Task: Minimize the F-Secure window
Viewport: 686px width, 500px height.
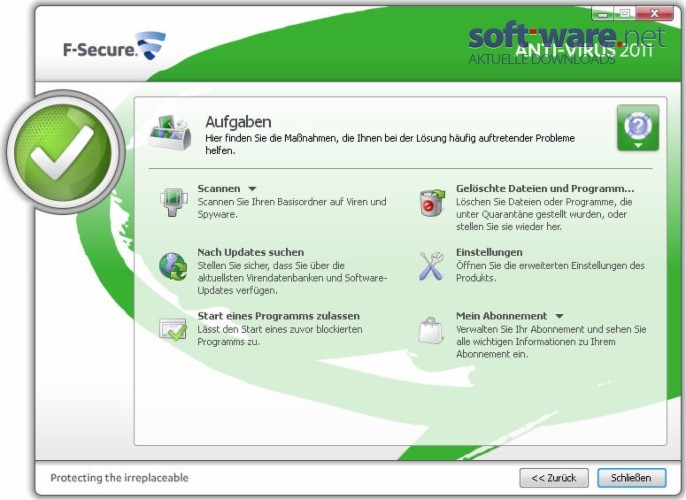Action: 603,14
